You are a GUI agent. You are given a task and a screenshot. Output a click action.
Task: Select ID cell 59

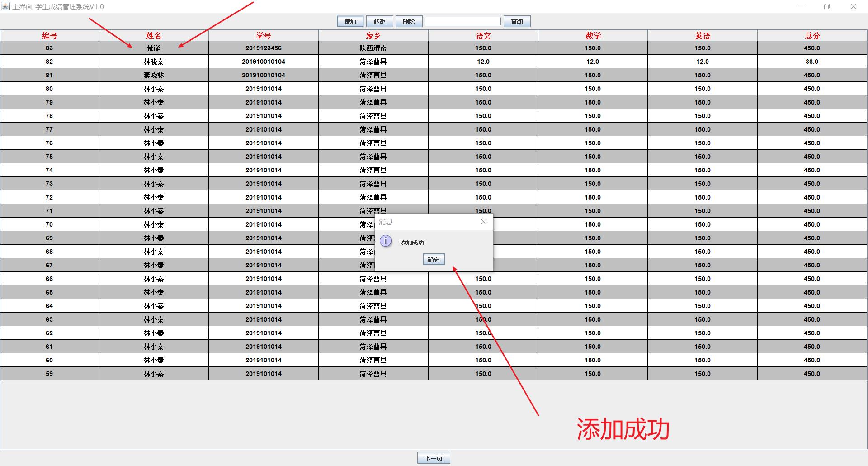(49, 374)
